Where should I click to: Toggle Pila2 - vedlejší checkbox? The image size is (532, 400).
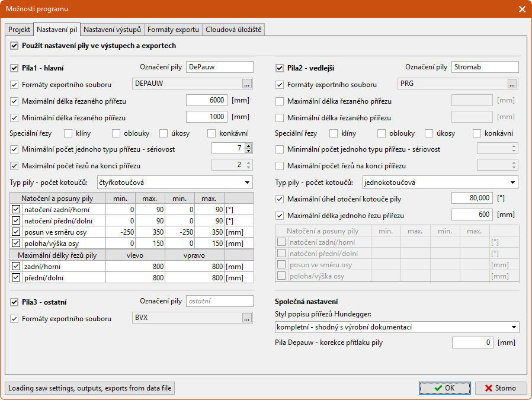point(280,68)
